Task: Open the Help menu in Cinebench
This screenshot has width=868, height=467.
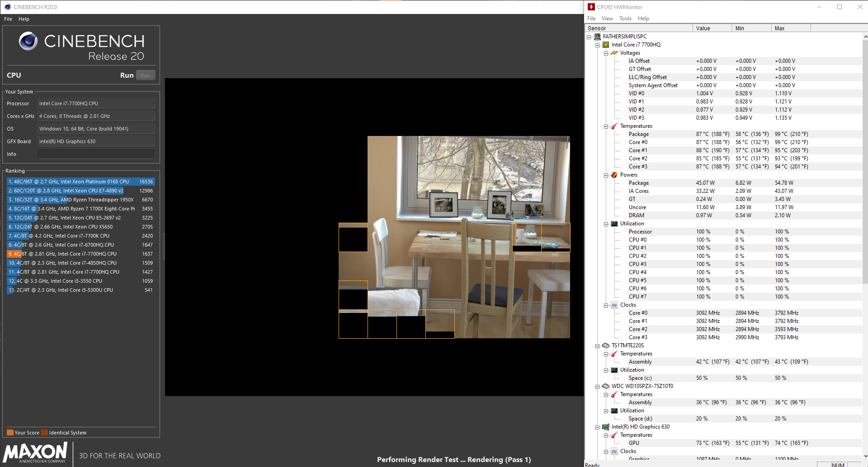Action: click(24, 19)
